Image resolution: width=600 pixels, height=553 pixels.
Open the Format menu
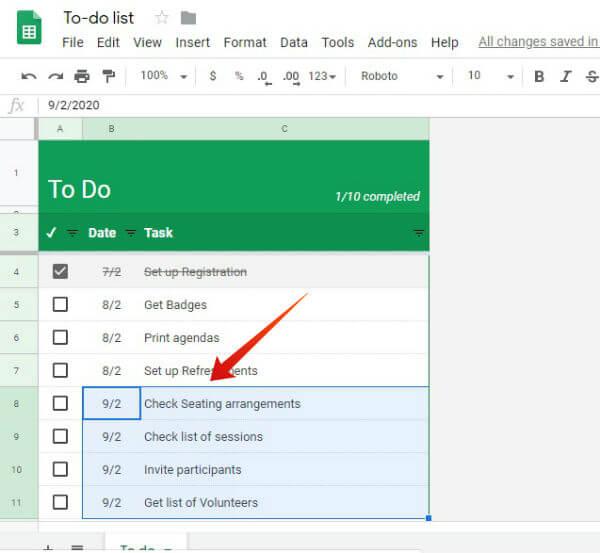[x=245, y=42]
